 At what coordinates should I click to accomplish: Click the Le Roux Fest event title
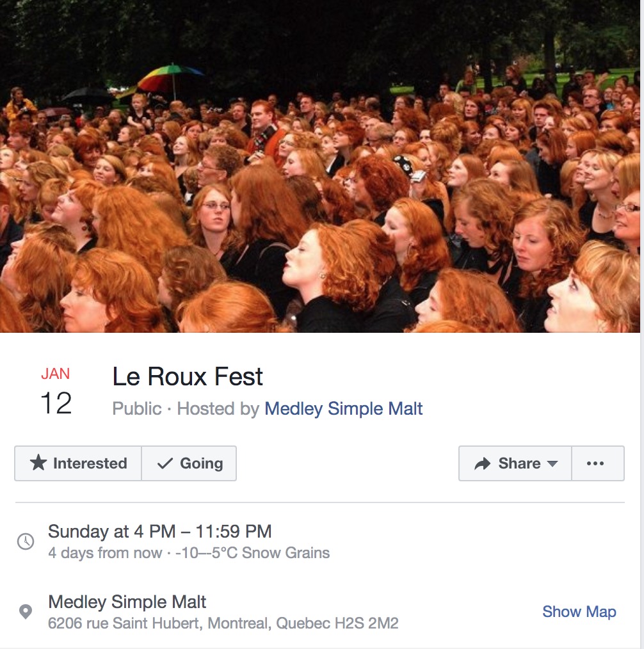coord(188,376)
